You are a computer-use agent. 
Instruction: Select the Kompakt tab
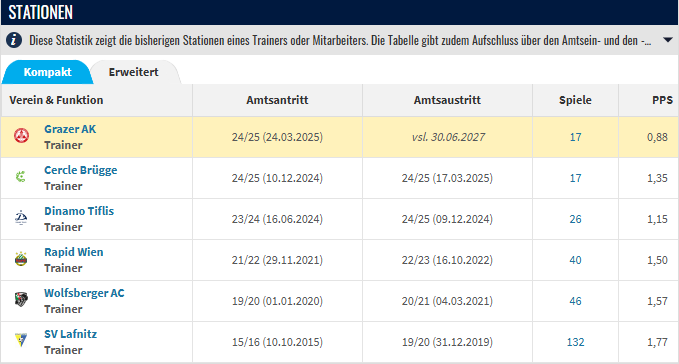pyautogui.click(x=47, y=72)
